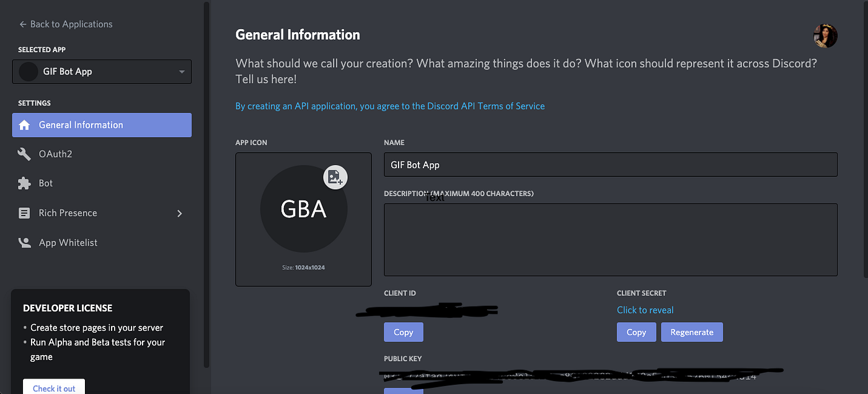Viewport: 868px width, 394px height.
Task: Select Bot from the Settings menu
Action: (x=48, y=183)
